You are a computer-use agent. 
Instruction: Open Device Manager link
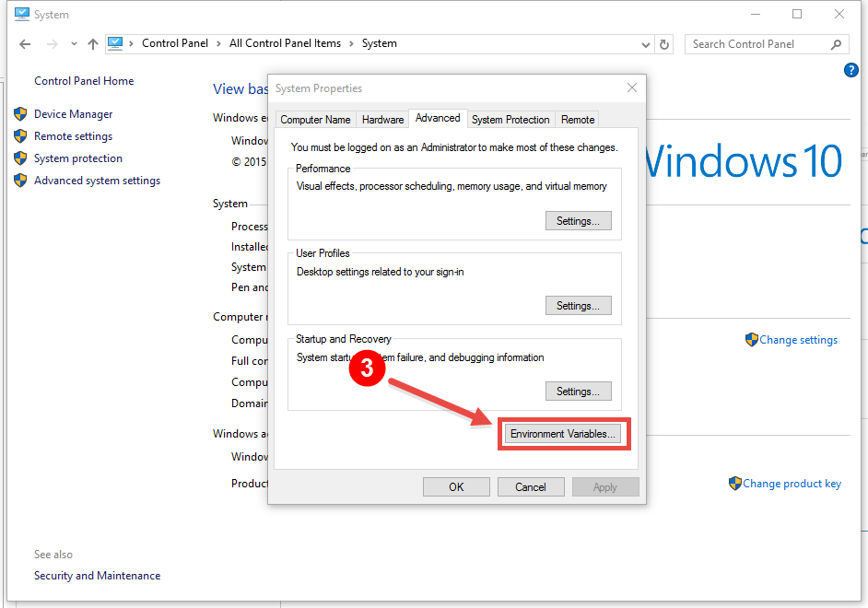click(x=73, y=114)
